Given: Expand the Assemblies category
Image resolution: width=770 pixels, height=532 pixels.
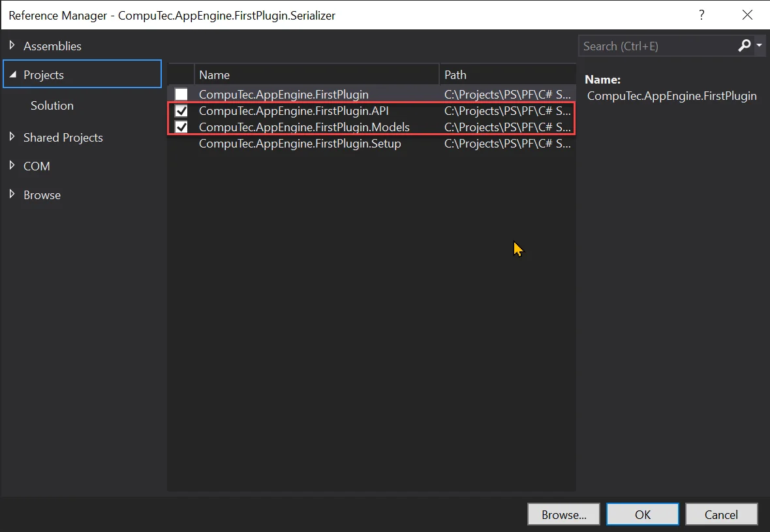Looking at the screenshot, I should [x=12, y=46].
